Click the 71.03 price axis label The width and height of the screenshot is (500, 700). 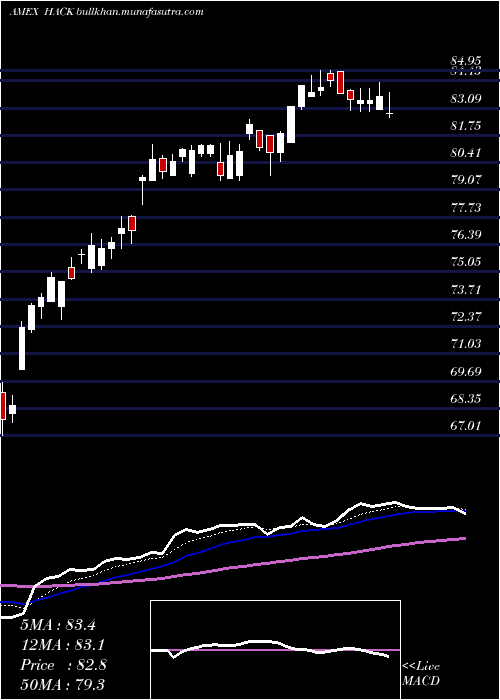point(466,344)
